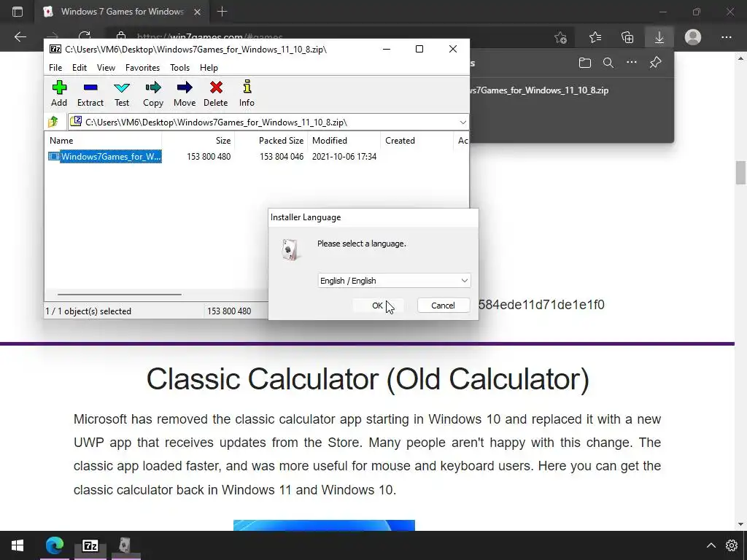
Task: Open downloads folder icon in Edge panel
Action: tap(585, 63)
